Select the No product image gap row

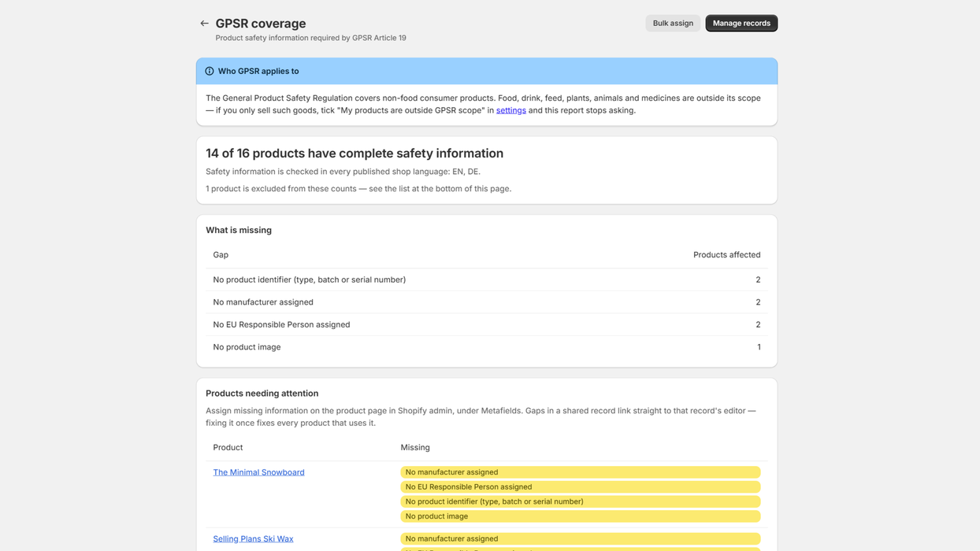point(487,347)
